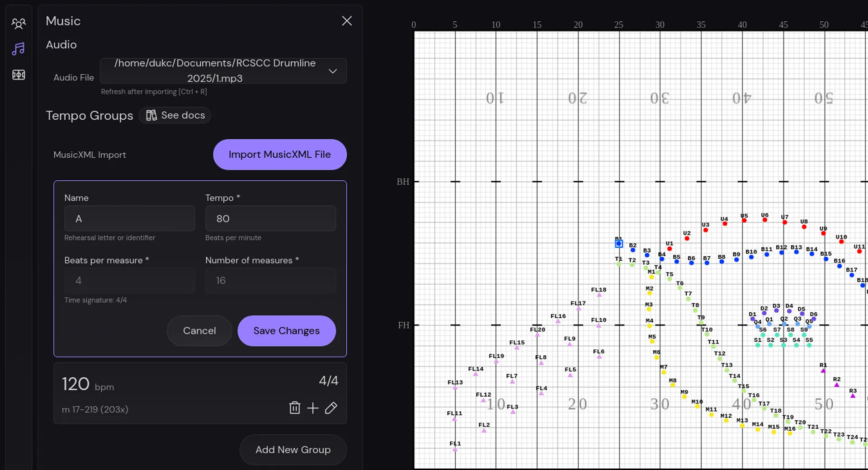Open the field settings sidebar icon
This screenshot has width=868, height=470.
pyautogui.click(x=19, y=75)
